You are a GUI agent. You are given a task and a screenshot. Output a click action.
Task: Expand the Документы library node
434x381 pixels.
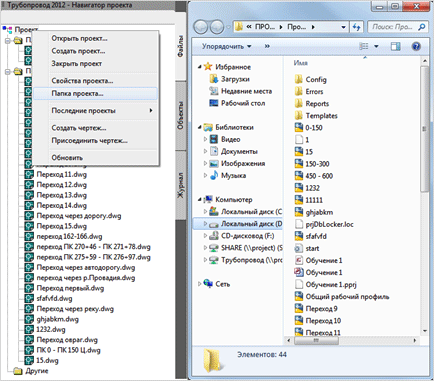point(205,151)
